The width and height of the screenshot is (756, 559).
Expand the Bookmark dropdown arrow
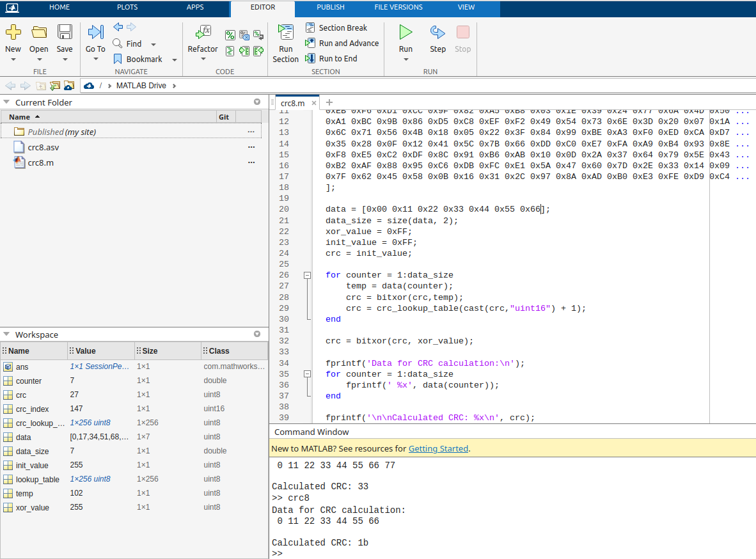click(175, 60)
